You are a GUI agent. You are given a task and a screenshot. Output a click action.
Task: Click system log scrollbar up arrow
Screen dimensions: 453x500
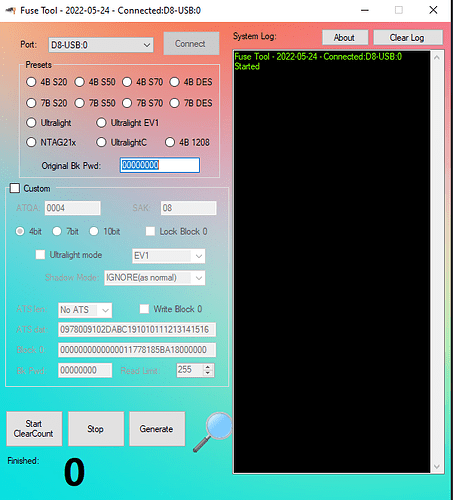coord(437,57)
